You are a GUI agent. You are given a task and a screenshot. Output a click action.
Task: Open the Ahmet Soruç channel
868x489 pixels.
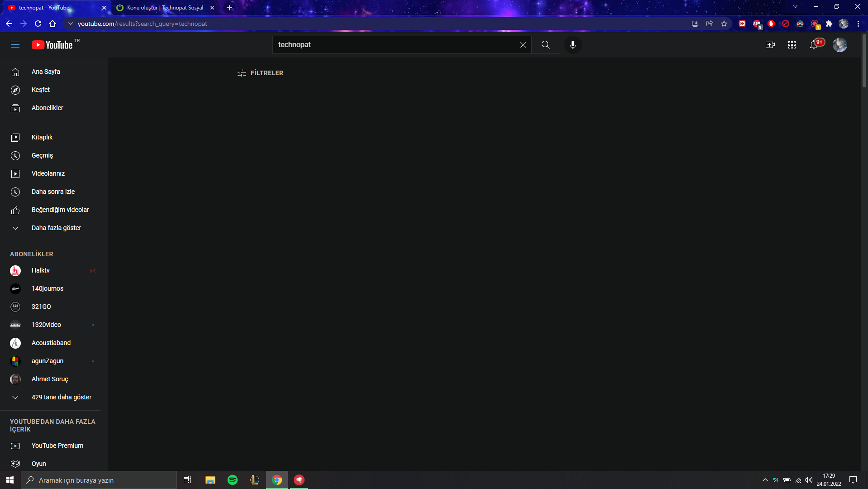tap(50, 379)
